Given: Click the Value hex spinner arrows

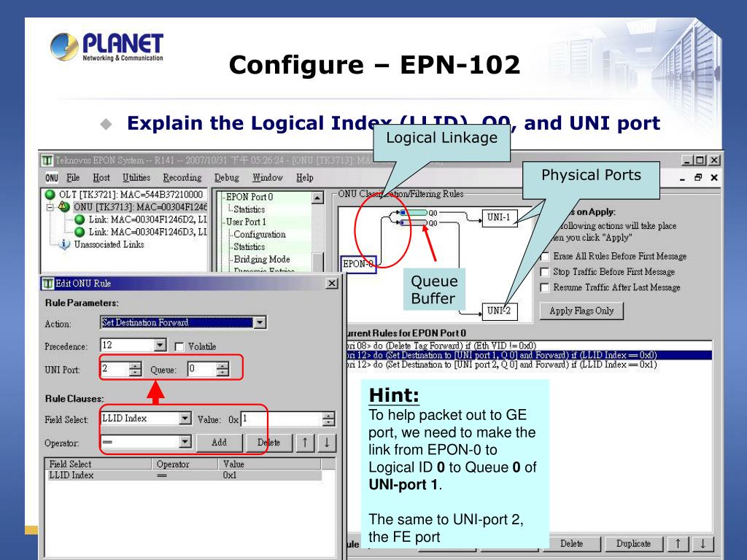Looking at the screenshot, I should tap(328, 419).
